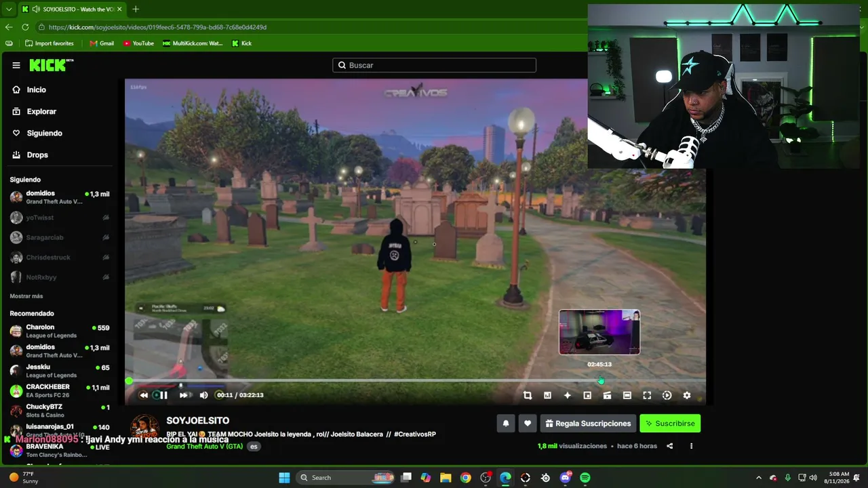The image size is (868, 488).
Task: Open video player settings gear
Action: coord(687,395)
